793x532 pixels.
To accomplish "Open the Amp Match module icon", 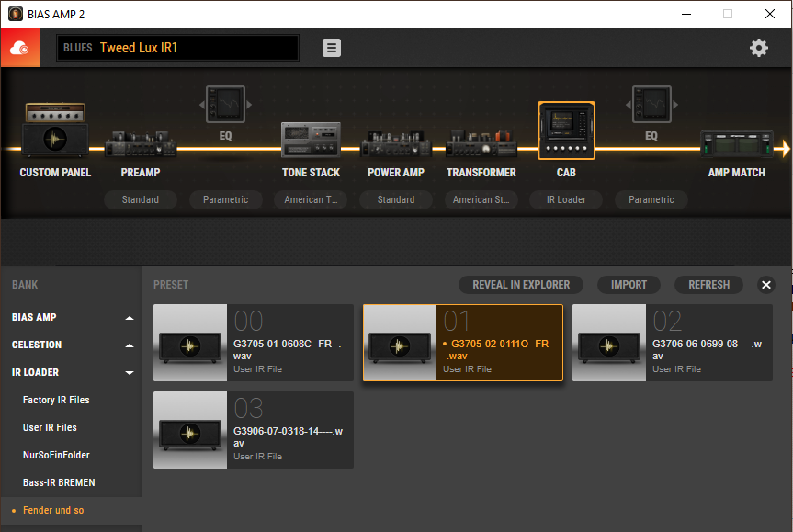I will coord(737,143).
